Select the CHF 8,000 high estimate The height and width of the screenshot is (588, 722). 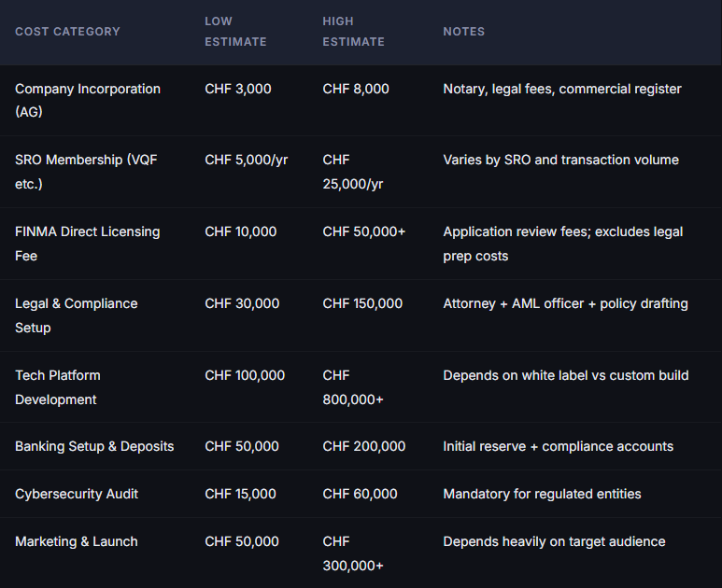pos(356,89)
